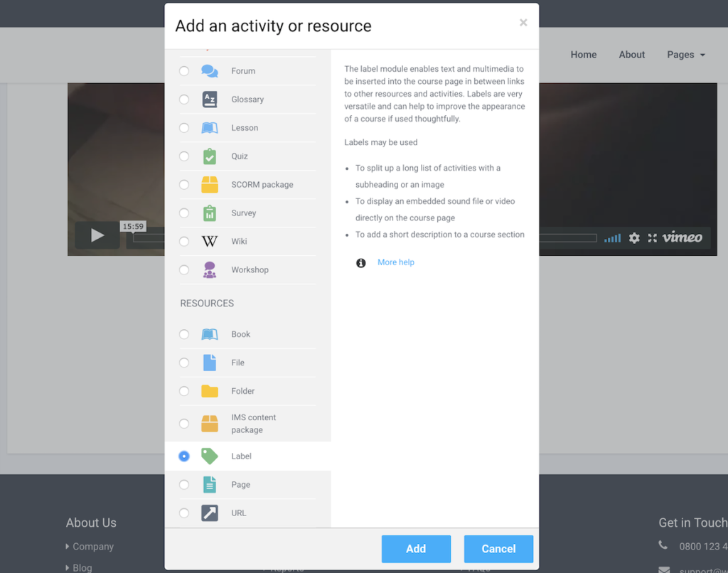Click the URL resource icon
The height and width of the screenshot is (573, 728).
pyautogui.click(x=210, y=513)
